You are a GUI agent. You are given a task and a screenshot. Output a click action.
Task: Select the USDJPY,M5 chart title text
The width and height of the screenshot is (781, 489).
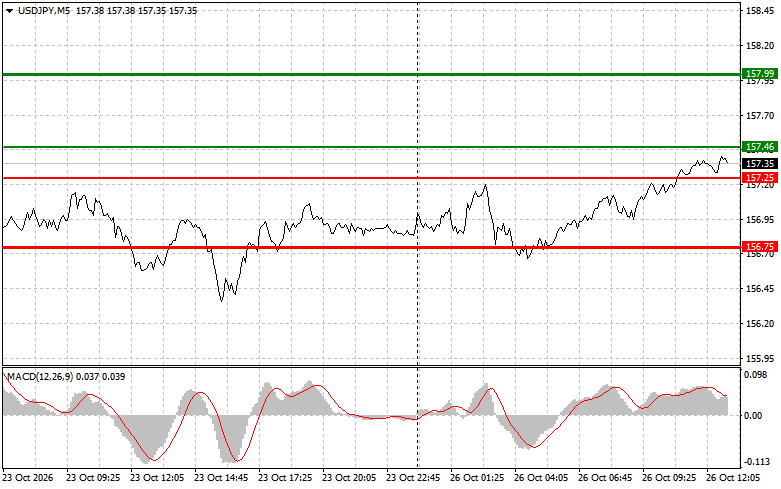[x=44, y=10]
